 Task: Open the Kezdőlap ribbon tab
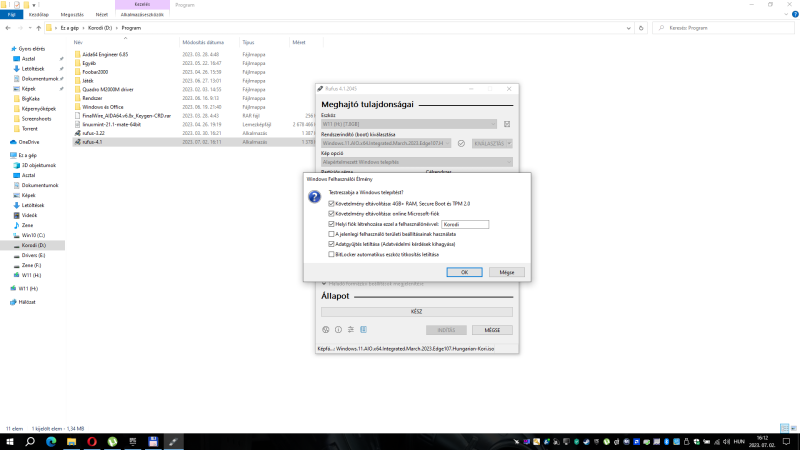pos(39,15)
